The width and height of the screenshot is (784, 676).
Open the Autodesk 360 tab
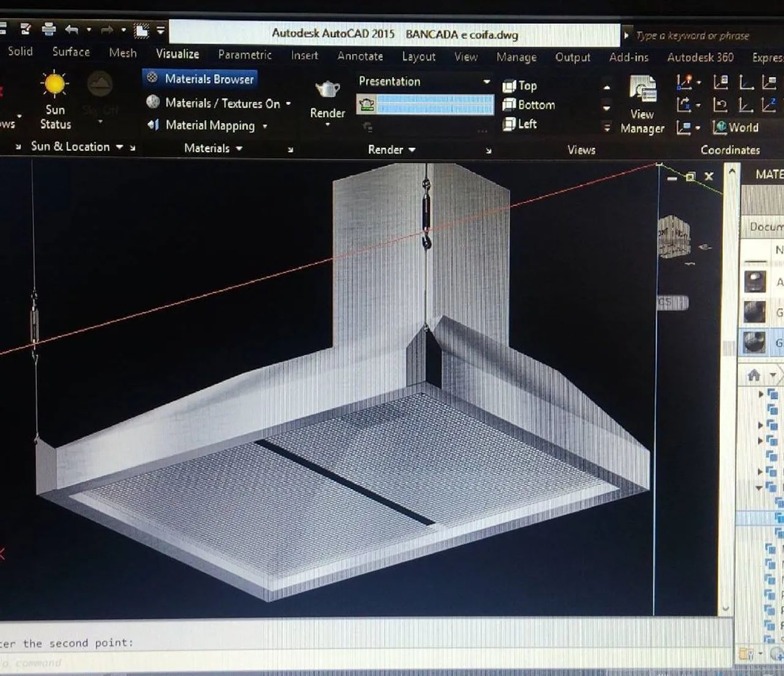(700, 58)
